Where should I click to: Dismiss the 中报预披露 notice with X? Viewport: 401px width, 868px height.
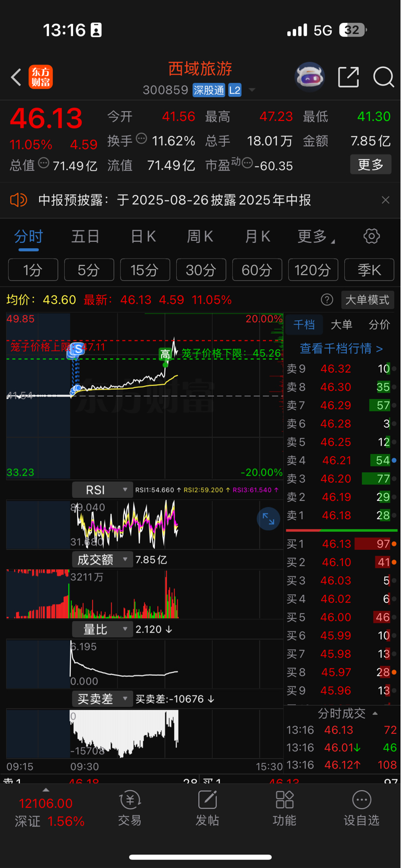pos(385,200)
